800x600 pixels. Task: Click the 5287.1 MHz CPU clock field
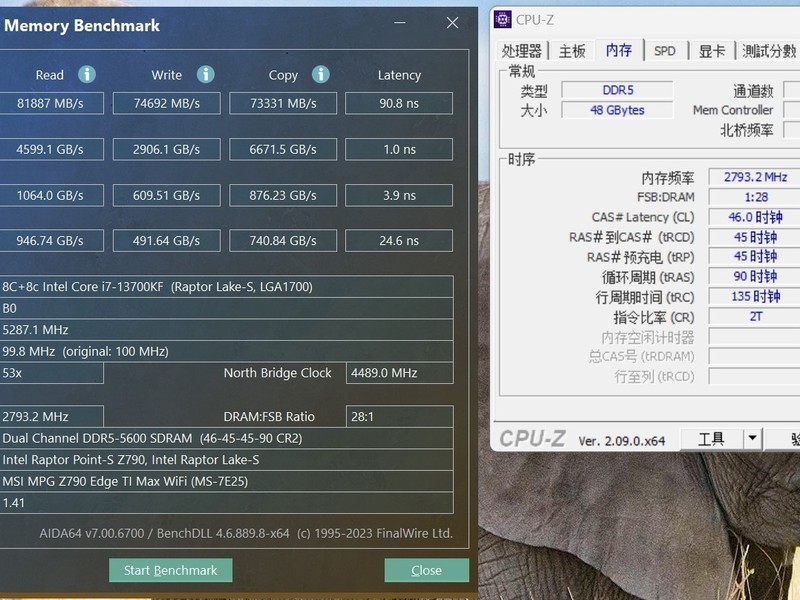pyautogui.click(x=227, y=330)
